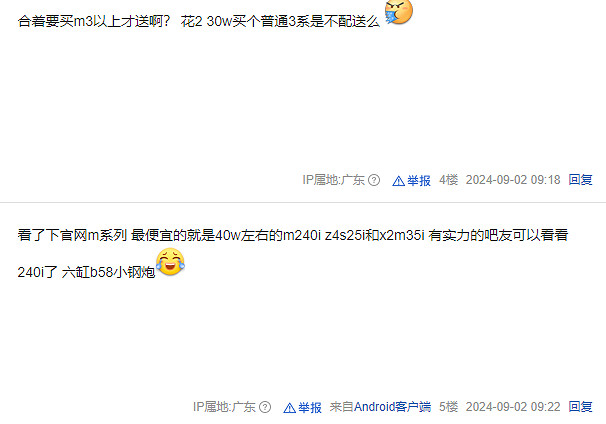606x424 pixels.
Task: Click the angry emoji in 4楼 comment
Action: 398,12
